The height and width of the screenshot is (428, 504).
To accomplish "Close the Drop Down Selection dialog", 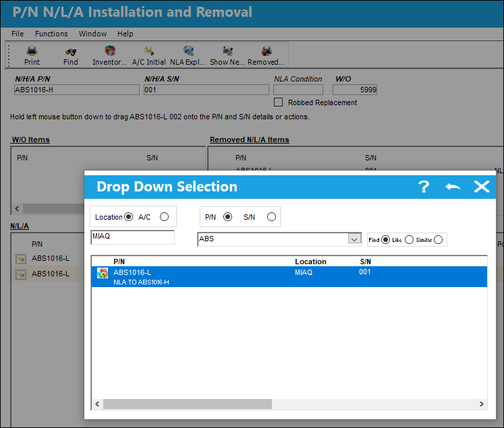I will 482,187.
